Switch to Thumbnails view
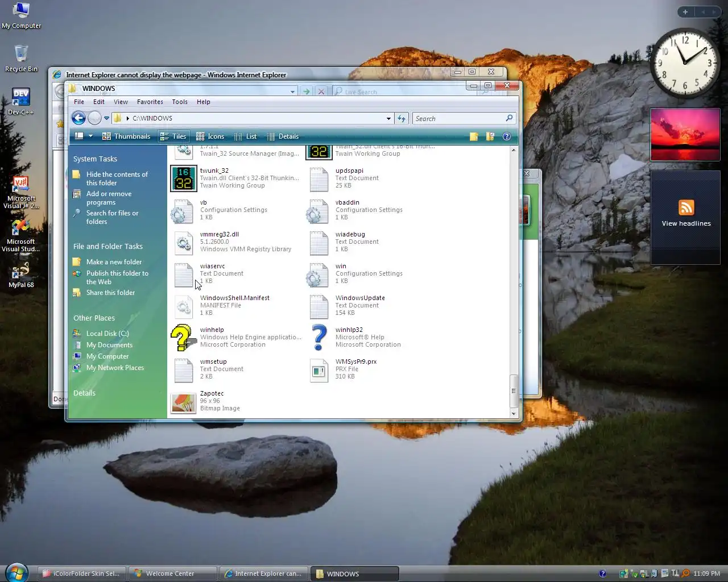Viewport: 728px width, 582px height. (x=126, y=136)
